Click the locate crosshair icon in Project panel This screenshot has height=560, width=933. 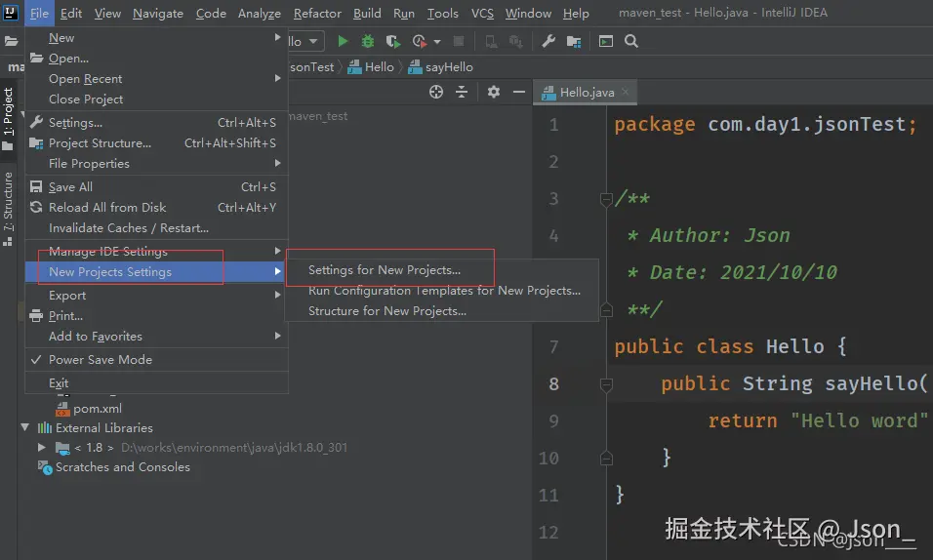tap(436, 92)
